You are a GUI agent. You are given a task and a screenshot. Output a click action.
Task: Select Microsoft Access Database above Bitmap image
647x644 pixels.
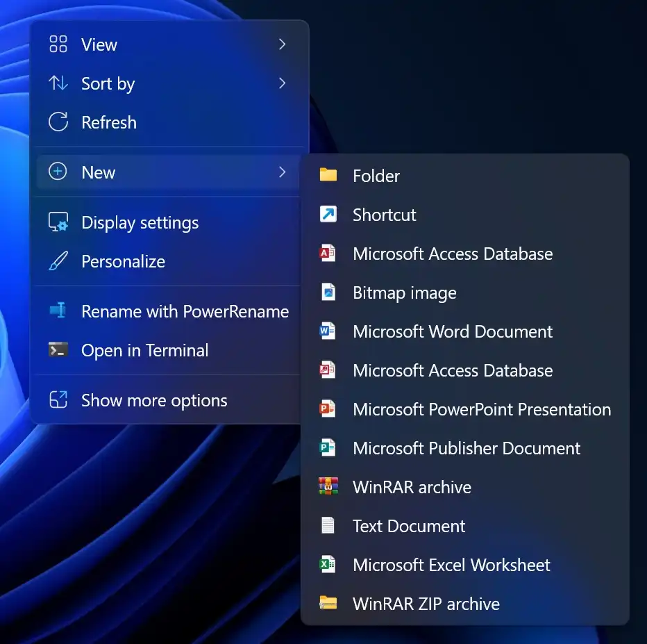pos(465,254)
